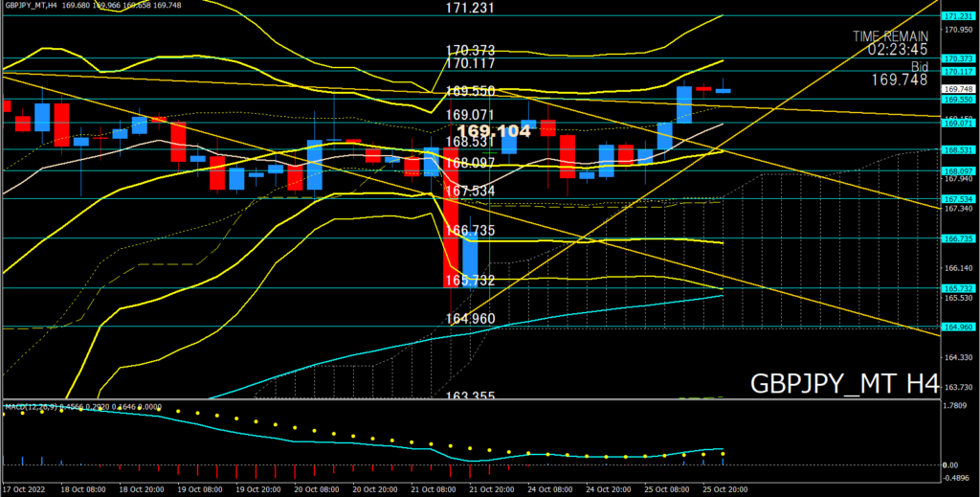Click the tall red candle above 165.732 label
The image size is (980, 497).
pos(451,217)
